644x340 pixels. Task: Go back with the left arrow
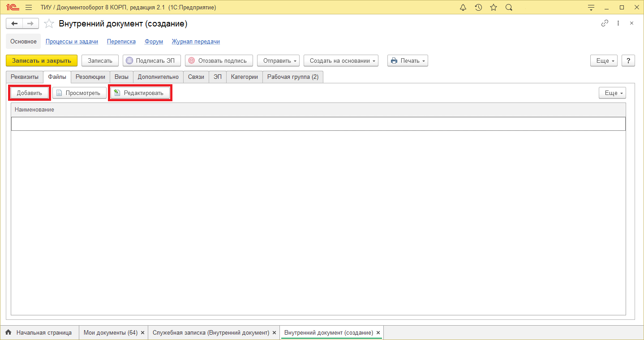(x=14, y=24)
